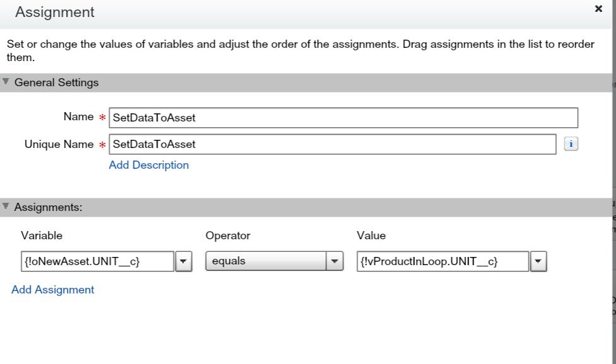This screenshot has height=364, width=616.
Task: Expand the Operator dropdown arrow
Action: tap(334, 261)
